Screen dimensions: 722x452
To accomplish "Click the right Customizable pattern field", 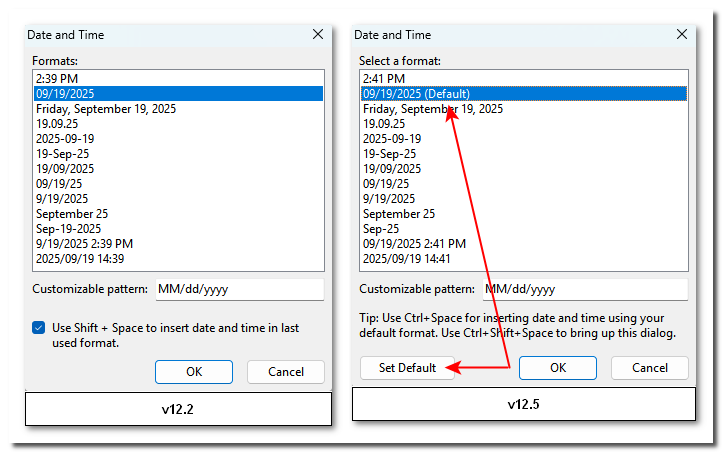I will tap(584, 289).
